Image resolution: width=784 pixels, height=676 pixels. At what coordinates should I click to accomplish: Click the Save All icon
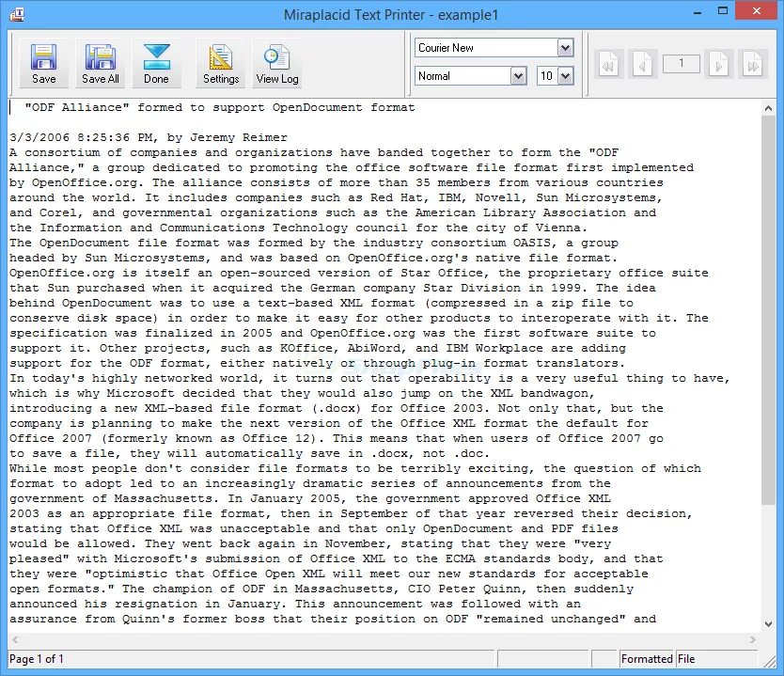click(100, 61)
